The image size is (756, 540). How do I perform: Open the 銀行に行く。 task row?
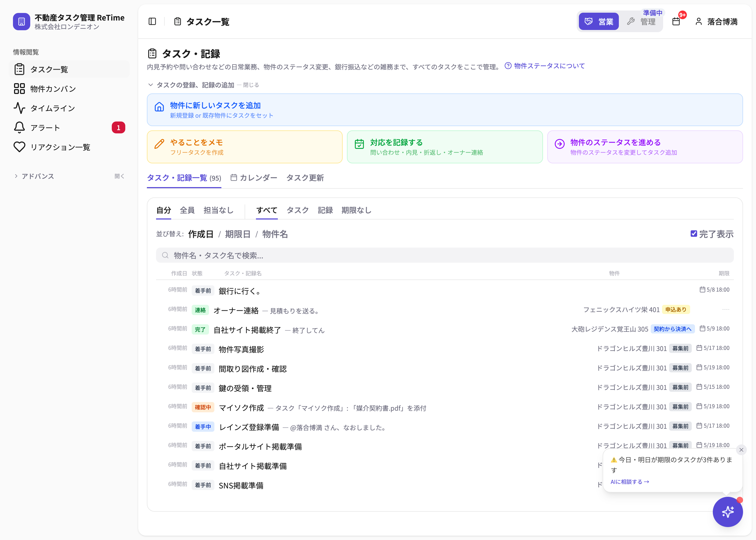tap(445, 291)
